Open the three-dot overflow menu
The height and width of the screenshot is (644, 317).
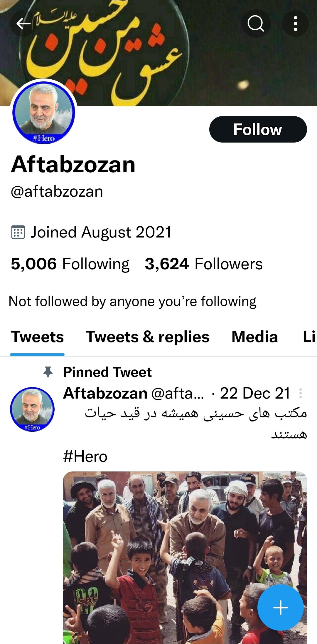296,24
